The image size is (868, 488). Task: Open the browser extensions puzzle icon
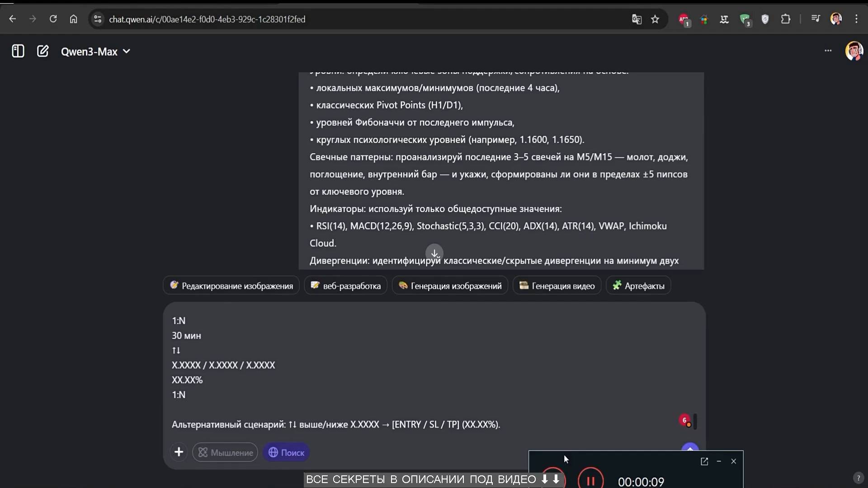click(x=786, y=19)
